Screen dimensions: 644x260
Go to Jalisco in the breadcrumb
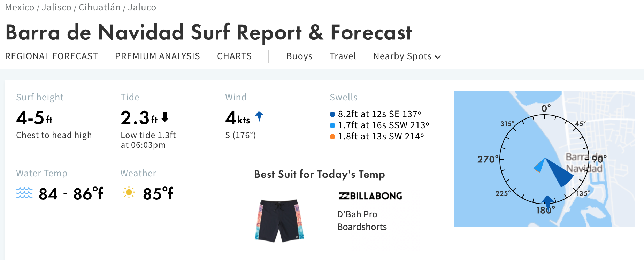[56, 7]
